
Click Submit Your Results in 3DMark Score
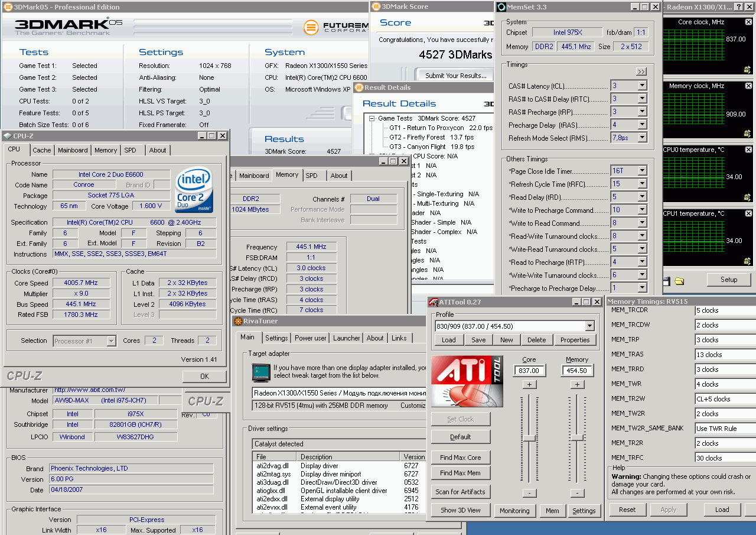tap(456, 76)
